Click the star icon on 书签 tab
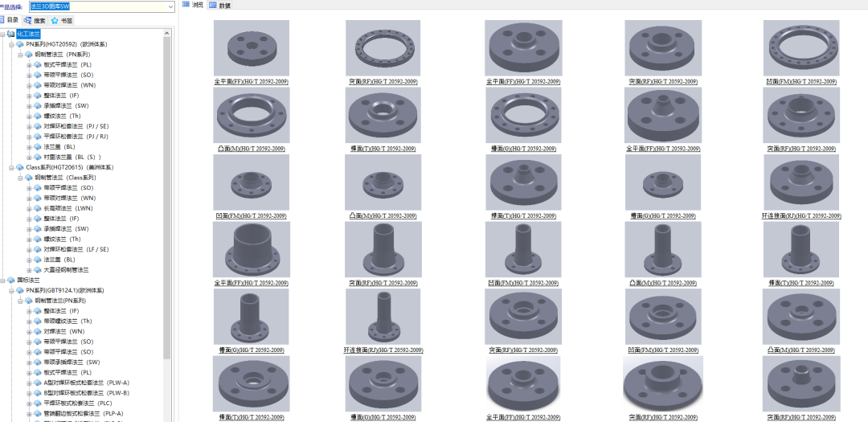This screenshot has height=422, width=868. 55,20
